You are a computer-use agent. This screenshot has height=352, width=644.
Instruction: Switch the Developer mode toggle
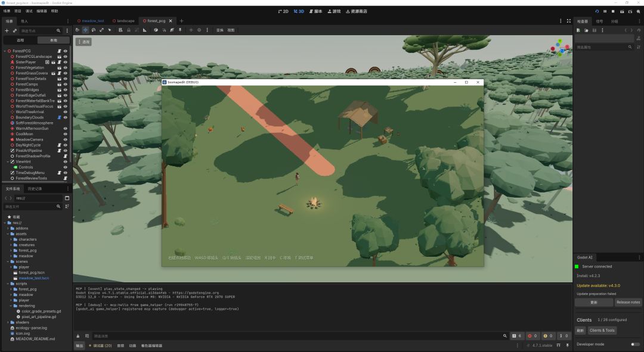(x=635, y=344)
